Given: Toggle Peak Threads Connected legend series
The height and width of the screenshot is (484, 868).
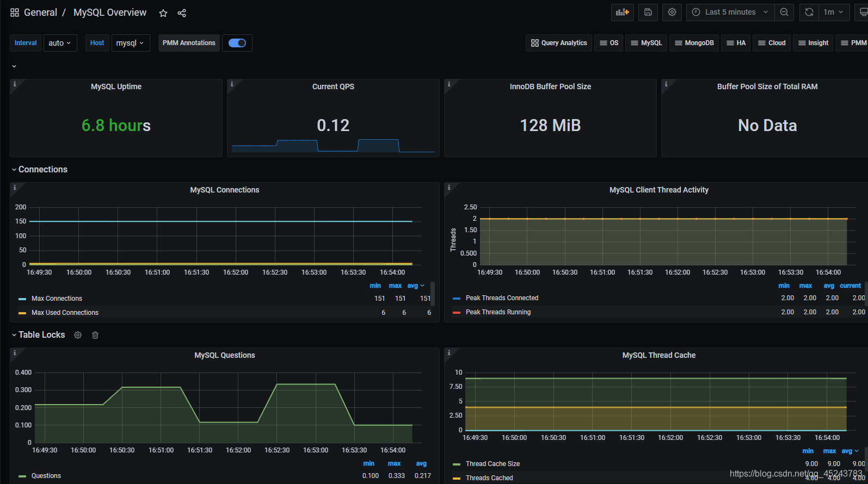Looking at the screenshot, I should 502,298.
